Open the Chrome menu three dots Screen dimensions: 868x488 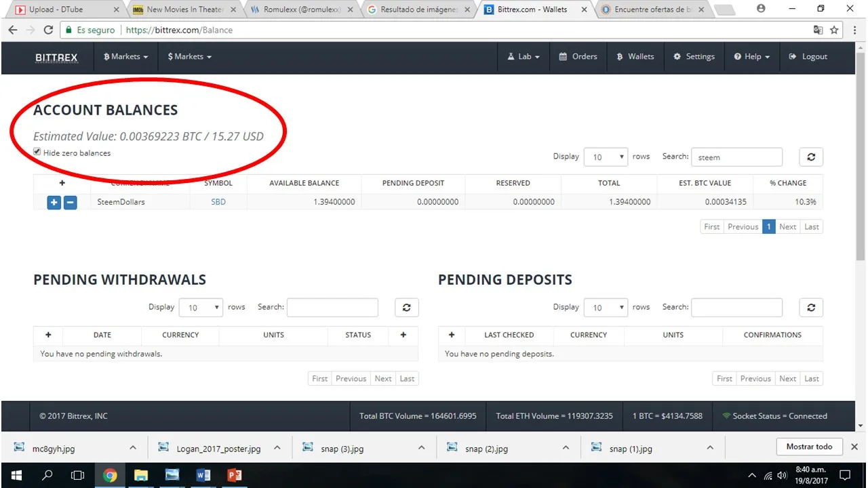point(854,30)
